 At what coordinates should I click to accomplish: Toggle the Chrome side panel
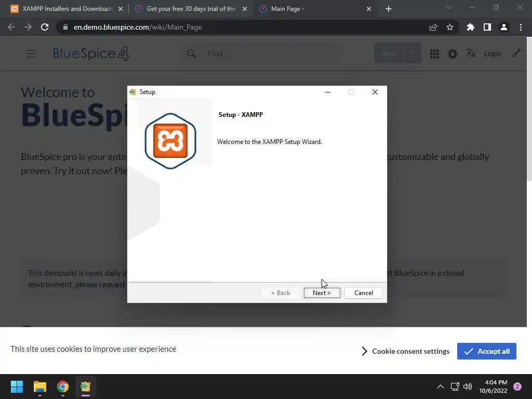tap(487, 27)
